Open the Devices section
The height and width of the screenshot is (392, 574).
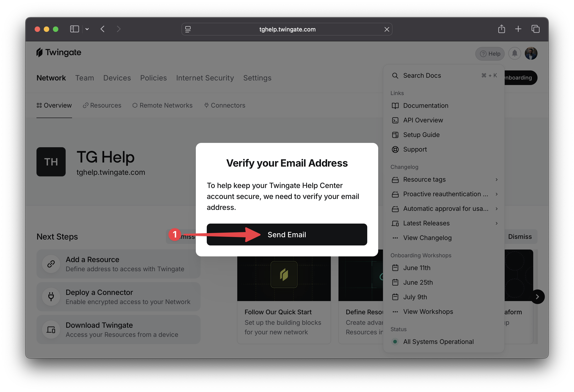117,78
